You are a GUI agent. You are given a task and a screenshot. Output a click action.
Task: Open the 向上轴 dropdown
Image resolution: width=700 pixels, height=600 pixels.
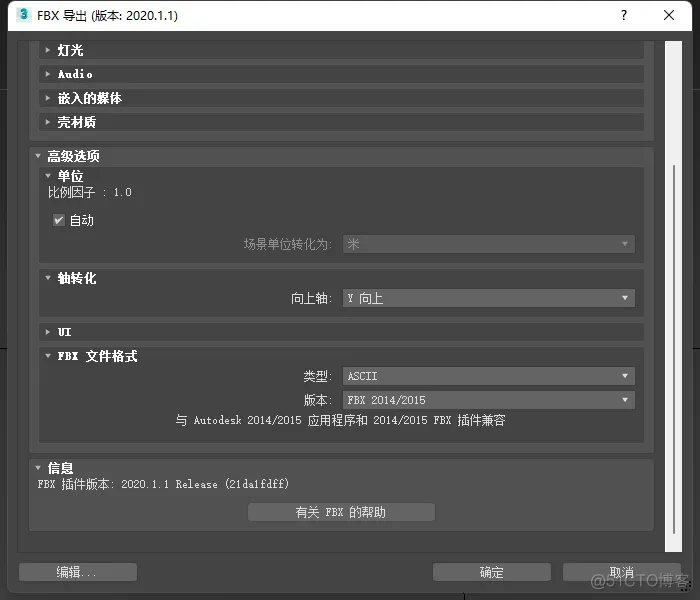pos(488,298)
